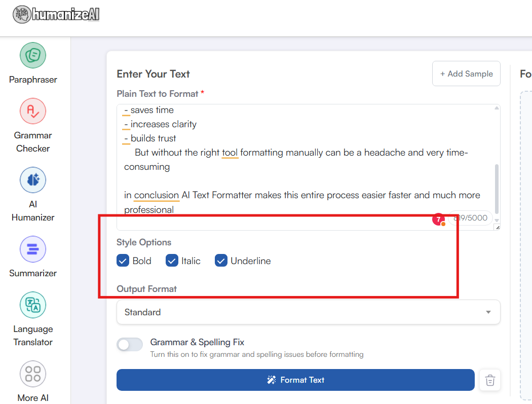Click inside the Plain Text input area
The width and height of the screenshot is (532, 404).
[304, 152]
